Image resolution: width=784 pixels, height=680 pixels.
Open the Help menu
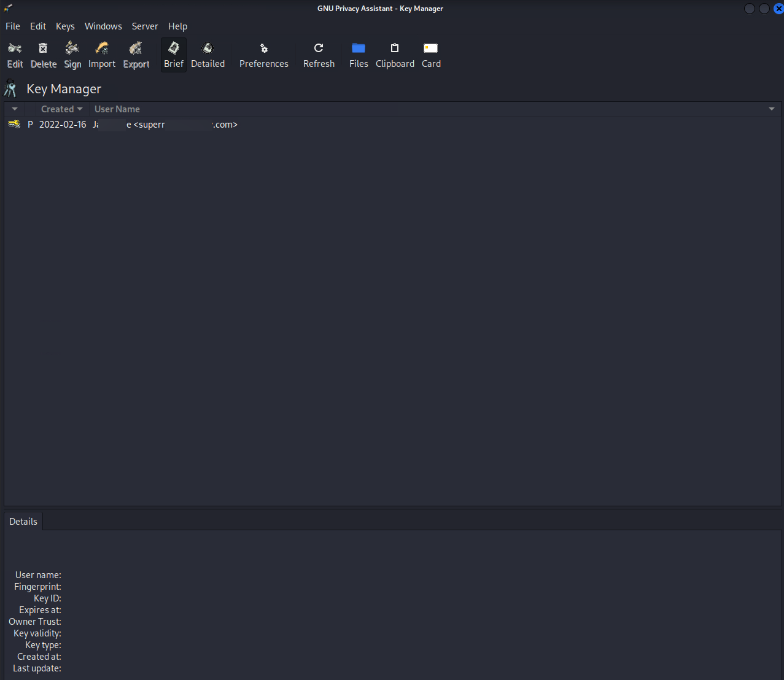(177, 26)
